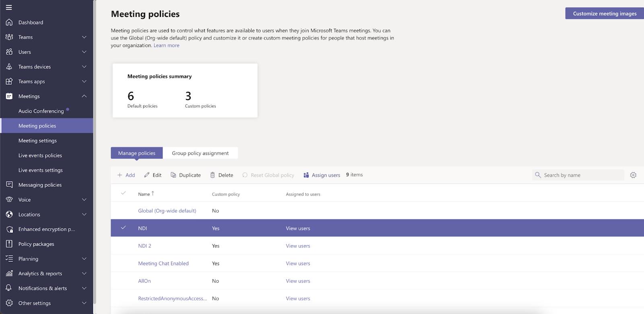644x314 pixels.
Task: Expand the Locations section chevron
Action: 84,215
